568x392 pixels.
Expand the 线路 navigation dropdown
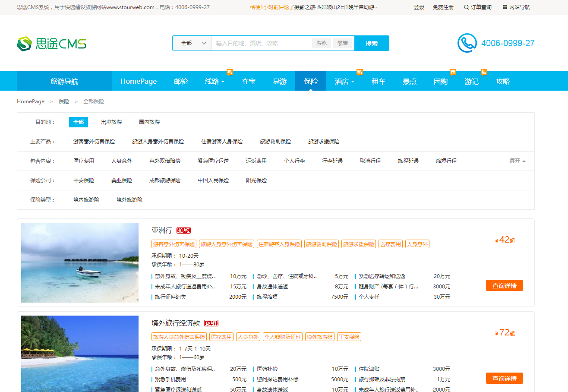click(215, 81)
